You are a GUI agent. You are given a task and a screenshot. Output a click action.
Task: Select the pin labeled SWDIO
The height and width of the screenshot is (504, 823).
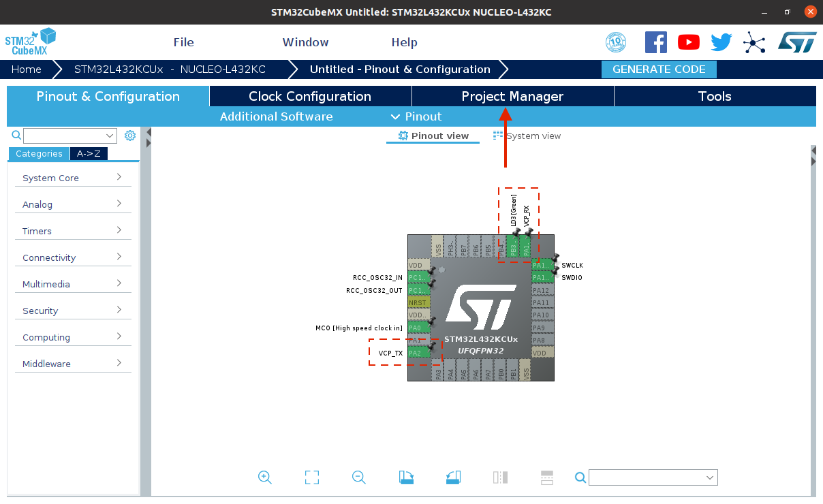coord(542,277)
